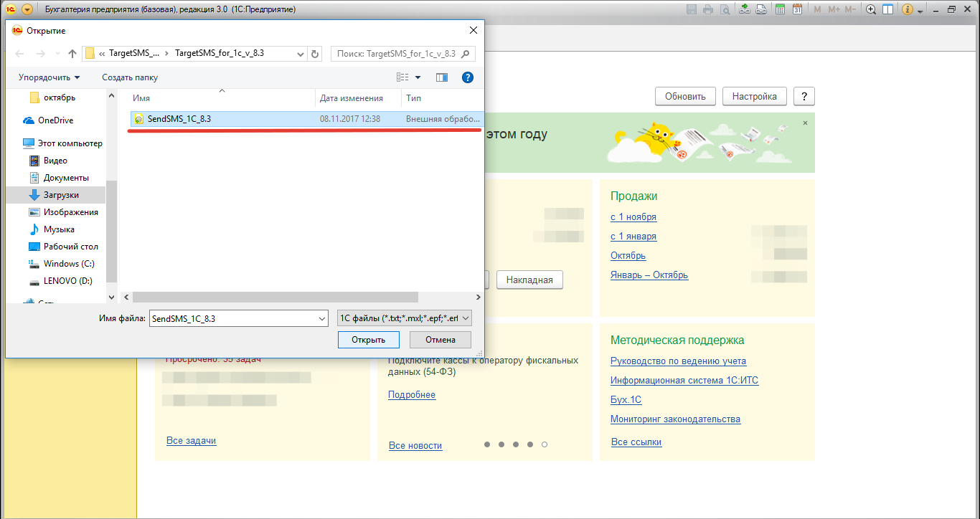This screenshot has width=980, height=519.
Task: Click the M+ memory add button
Action: (834, 9)
